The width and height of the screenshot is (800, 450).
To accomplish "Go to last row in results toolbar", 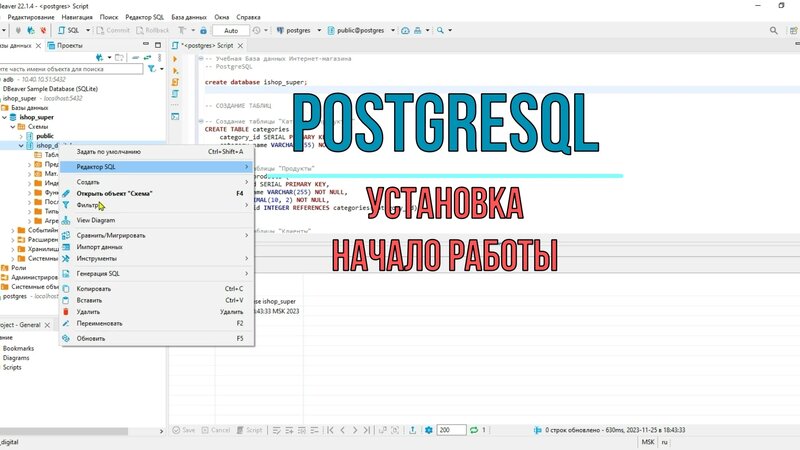I will 367,430.
